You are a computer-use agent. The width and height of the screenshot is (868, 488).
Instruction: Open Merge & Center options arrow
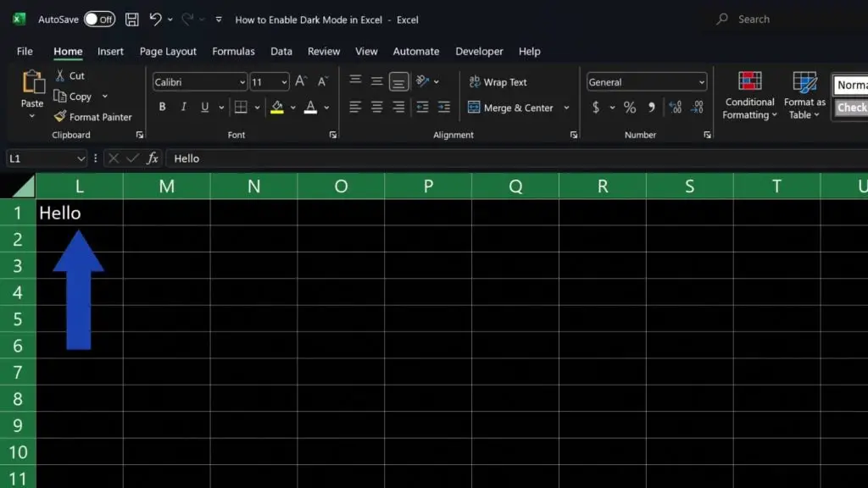tap(566, 108)
